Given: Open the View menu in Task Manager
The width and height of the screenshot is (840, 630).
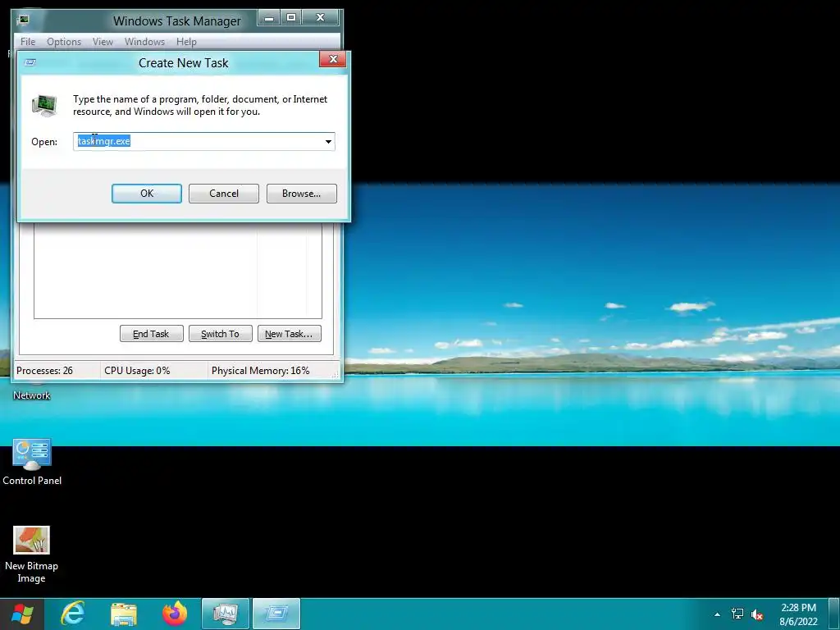Looking at the screenshot, I should coord(103,42).
